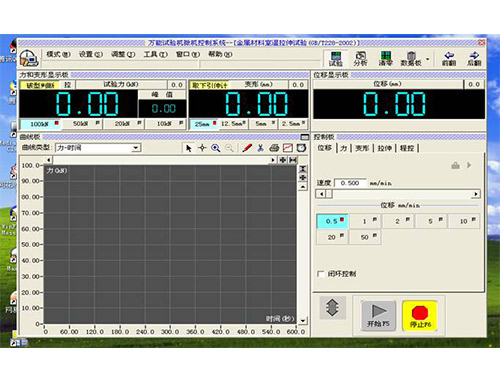Screen dimensions: 500x382
Task: Click the 前翻 back arrow icon
Action: (x=449, y=59)
